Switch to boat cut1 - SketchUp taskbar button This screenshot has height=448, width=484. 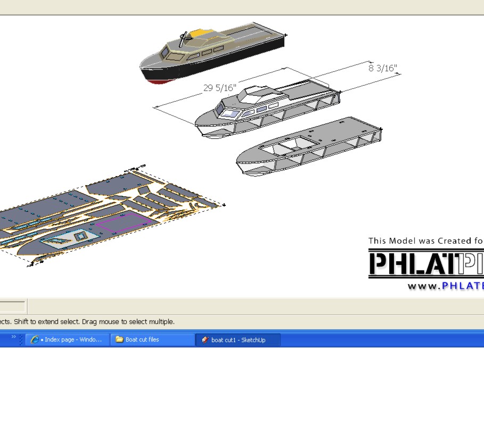tap(238, 340)
